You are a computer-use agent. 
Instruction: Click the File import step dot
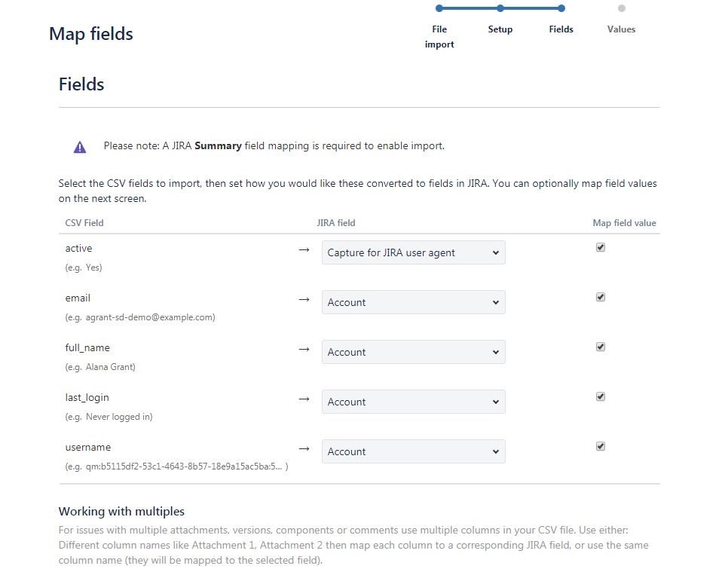click(439, 8)
